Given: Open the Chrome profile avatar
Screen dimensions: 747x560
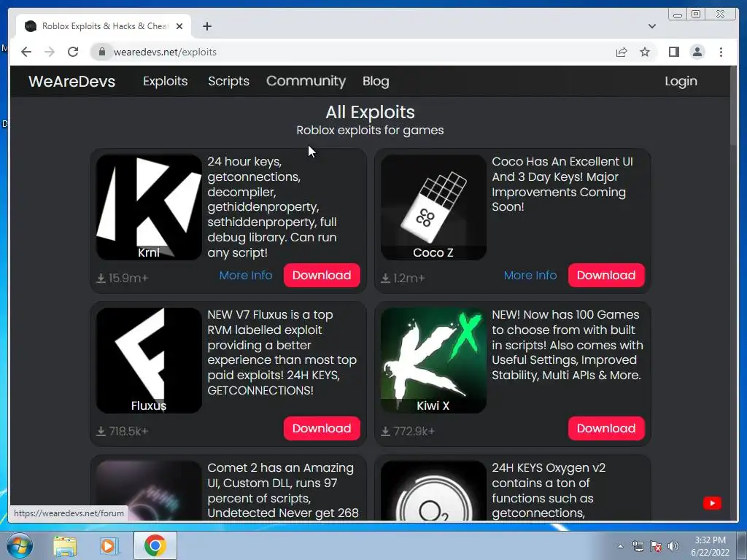Looking at the screenshot, I should (x=697, y=52).
